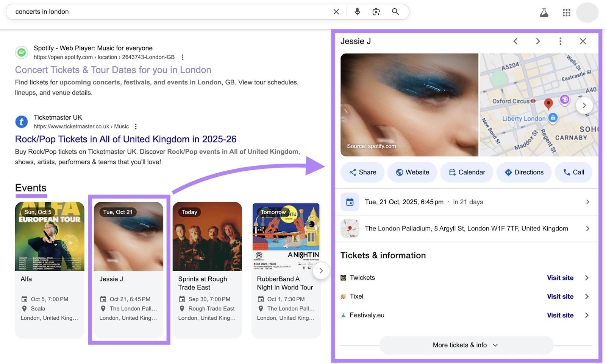Get Directions to the venue
606x364 pixels.
(x=524, y=172)
